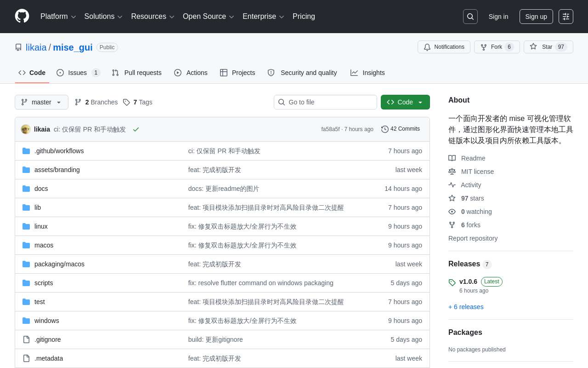The width and height of the screenshot is (588, 368).
Task: Open likaia owner profile link
Action: pyautogui.click(x=36, y=47)
